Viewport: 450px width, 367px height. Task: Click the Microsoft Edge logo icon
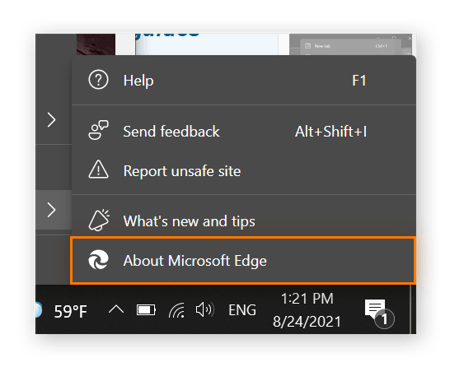(x=98, y=260)
